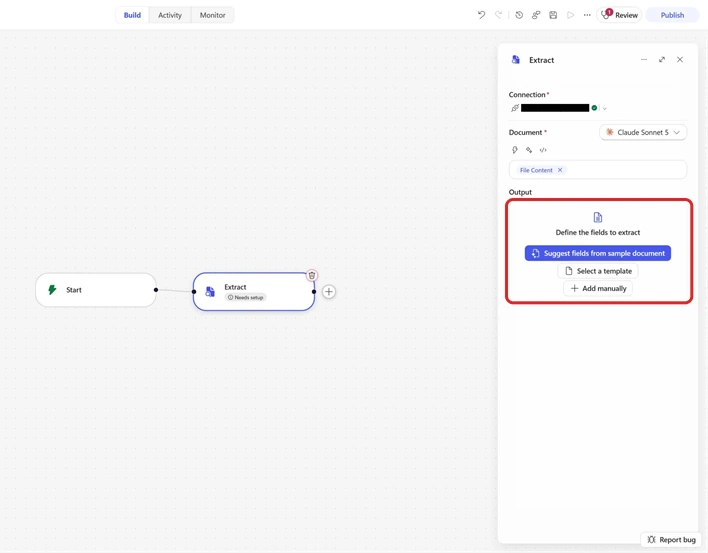Image resolution: width=708 pixels, height=553 pixels.
Task: Open the Claude Sonnet model dropdown
Action: tap(643, 132)
